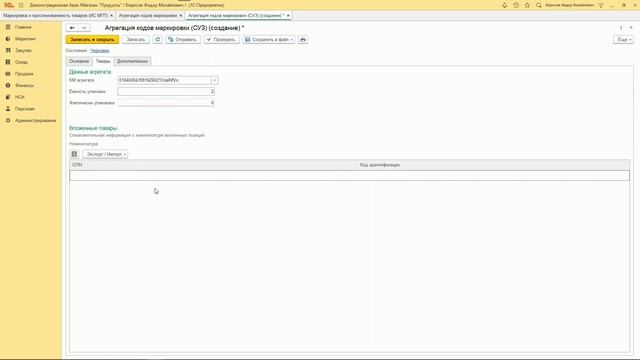Click the barcode icon above the goods table

click(x=74, y=154)
